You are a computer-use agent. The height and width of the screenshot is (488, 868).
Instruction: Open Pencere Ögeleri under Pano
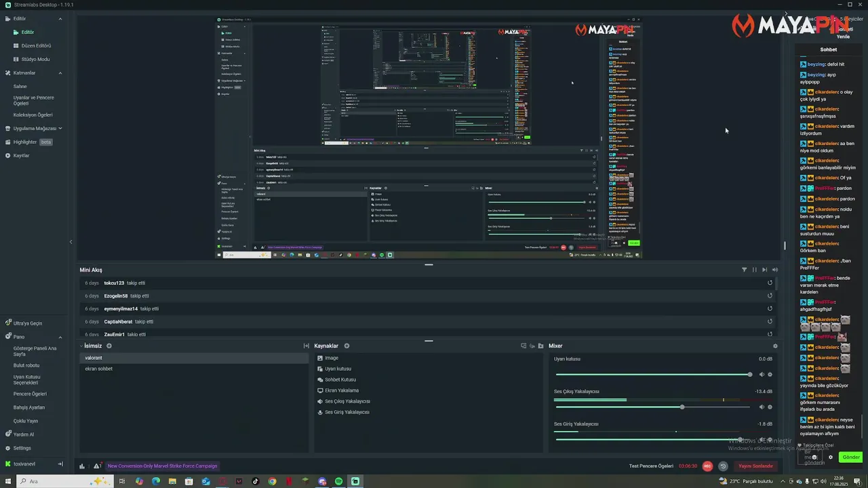pos(30,394)
